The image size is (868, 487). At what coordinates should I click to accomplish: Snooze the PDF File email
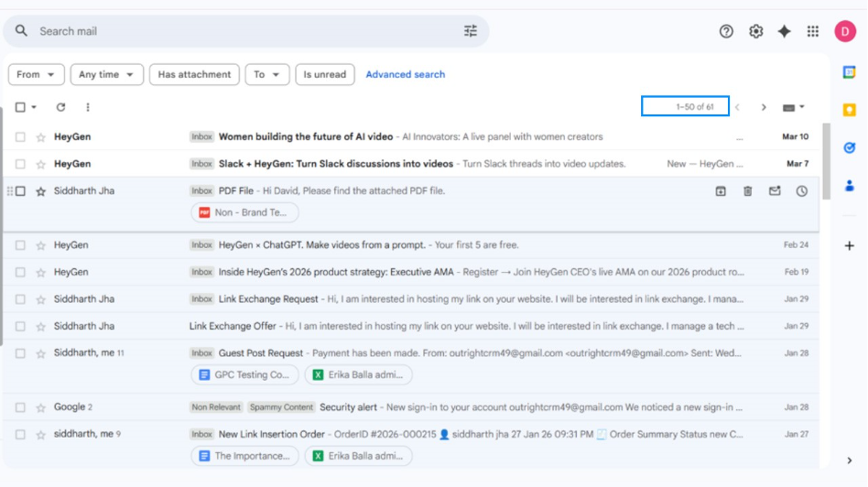pos(801,191)
